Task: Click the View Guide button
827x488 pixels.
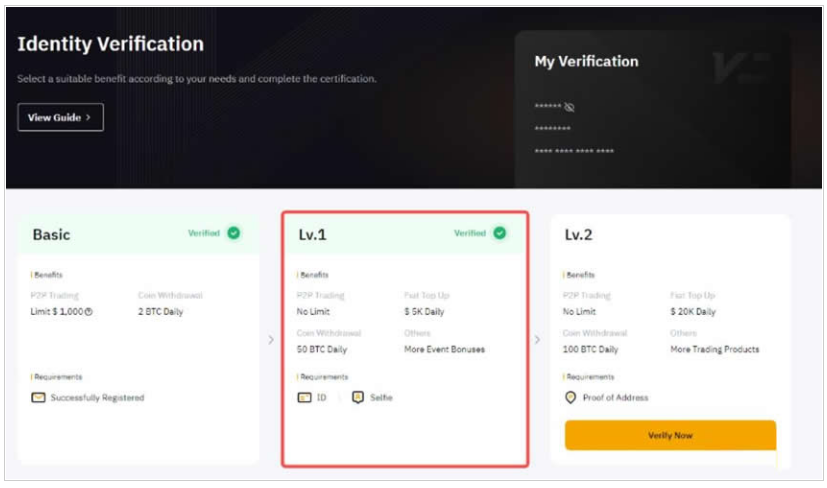Action: click(60, 117)
